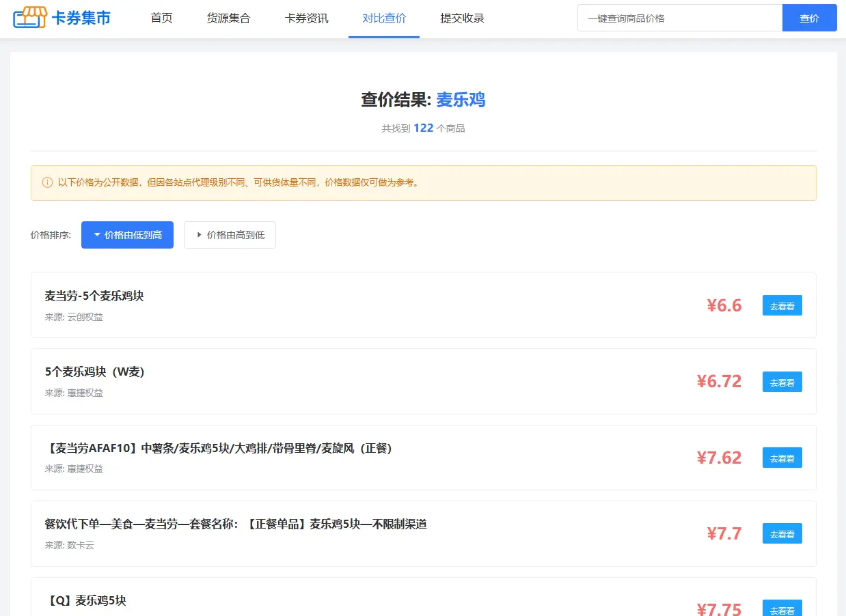Click the 麦乐鸡 link in the results title

pyautogui.click(x=460, y=100)
